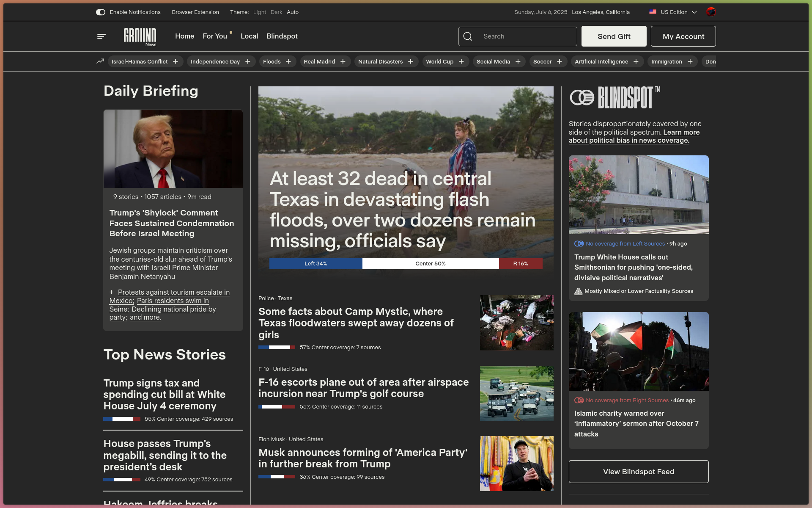The width and height of the screenshot is (812, 508).
Task: Click the R 16% bias bar segment
Action: click(x=521, y=264)
